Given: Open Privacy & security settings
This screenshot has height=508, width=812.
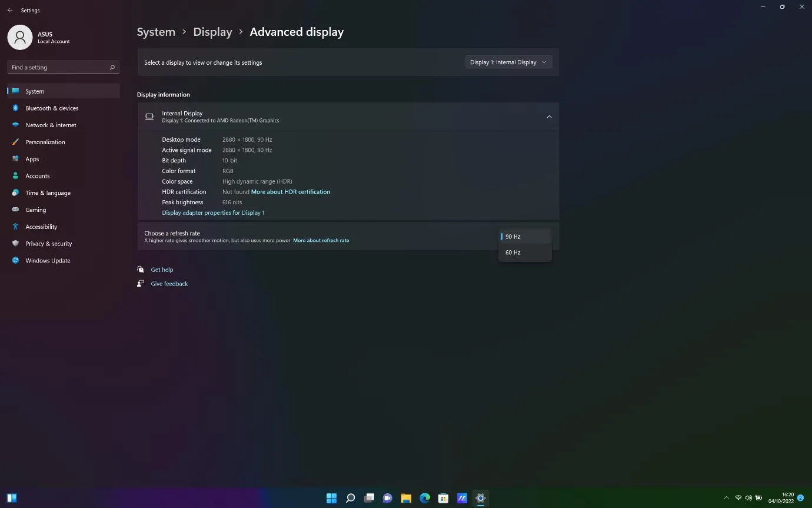Looking at the screenshot, I should (x=48, y=244).
